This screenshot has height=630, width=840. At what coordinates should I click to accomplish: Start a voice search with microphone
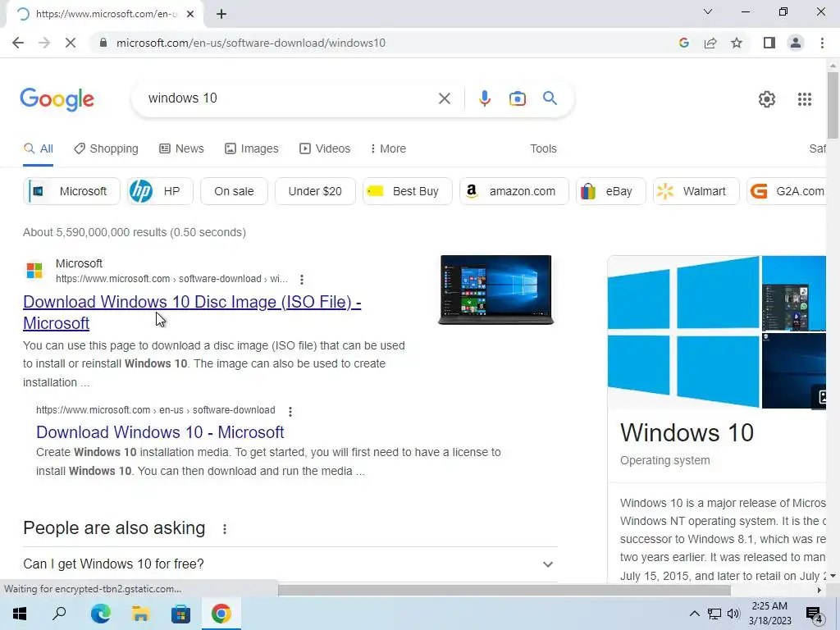(484, 98)
